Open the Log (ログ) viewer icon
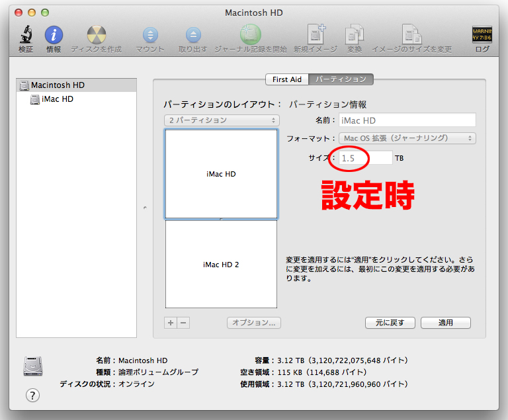508x420 pixels. coord(482,35)
